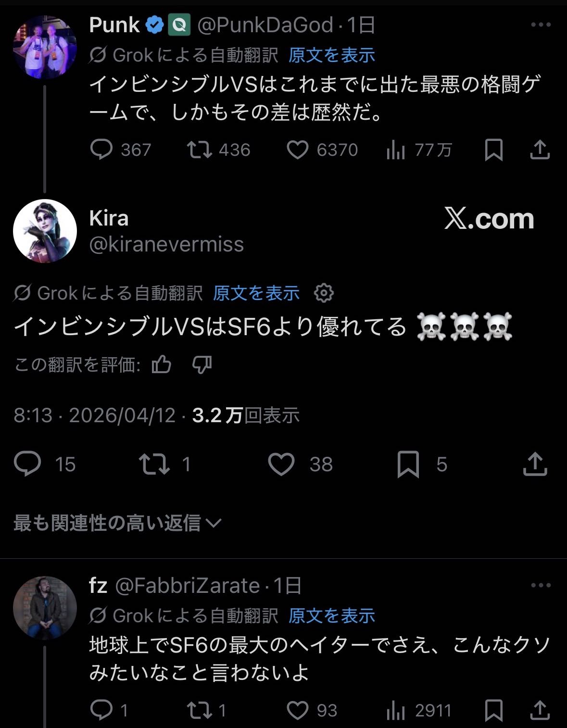
Task: Like Kira's post about SF6
Action: [x=281, y=464]
